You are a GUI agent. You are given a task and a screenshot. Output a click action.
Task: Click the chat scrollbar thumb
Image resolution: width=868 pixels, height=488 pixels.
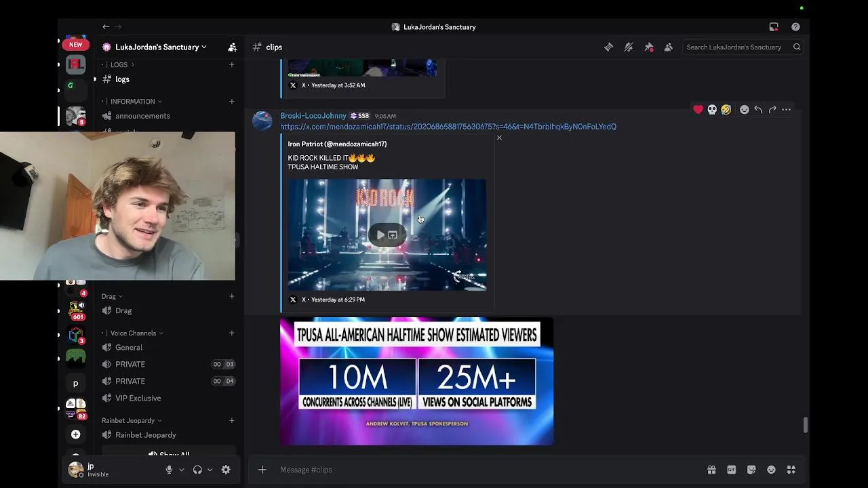click(x=805, y=425)
